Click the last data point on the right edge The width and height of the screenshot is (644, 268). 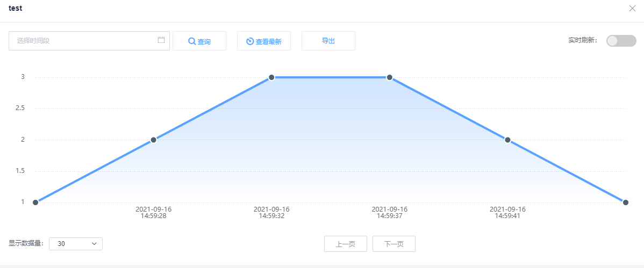click(x=626, y=202)
